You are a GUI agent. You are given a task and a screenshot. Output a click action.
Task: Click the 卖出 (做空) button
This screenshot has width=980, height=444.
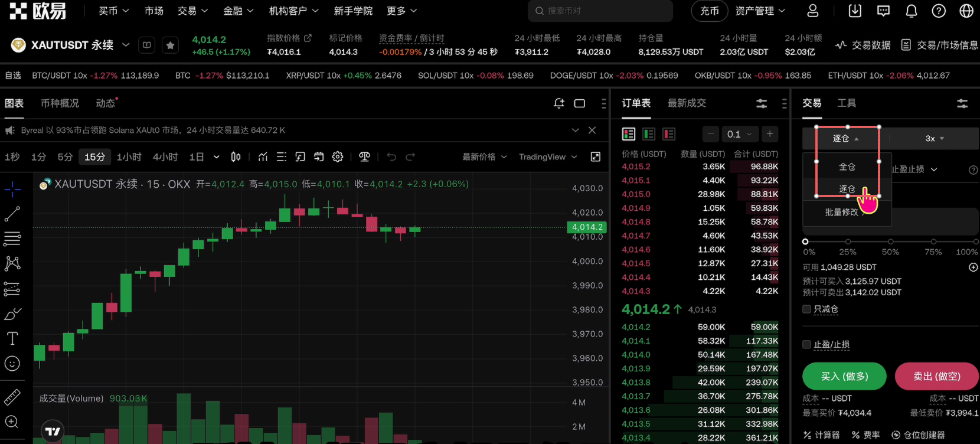[936, 377]
